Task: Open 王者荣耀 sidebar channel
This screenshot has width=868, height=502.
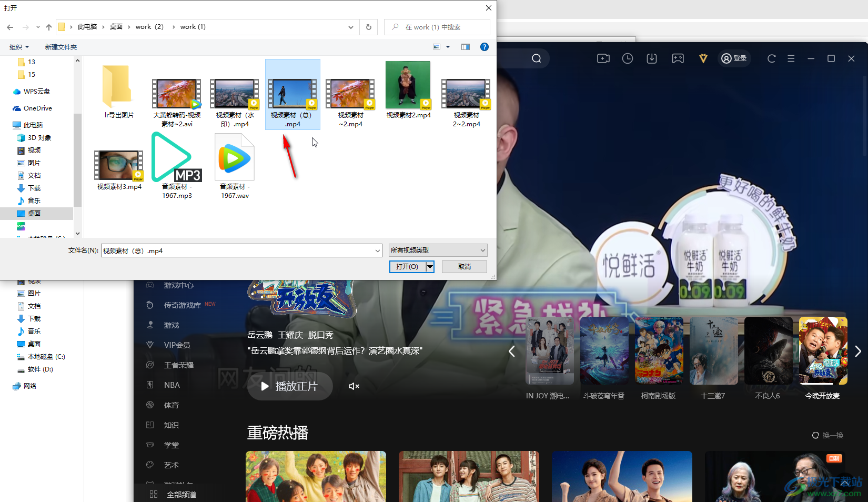Action: tap(178, 365)
